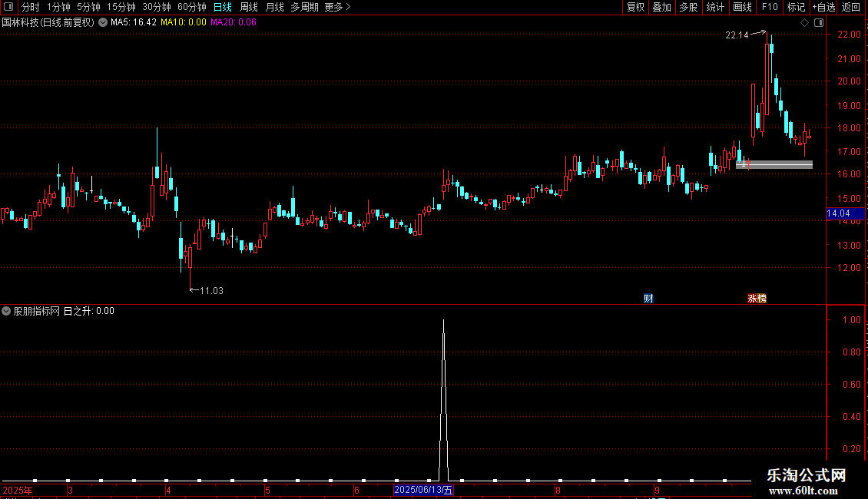Click the 复权 button
Viewport: 868px width, 499px height.
coord(635,7)
